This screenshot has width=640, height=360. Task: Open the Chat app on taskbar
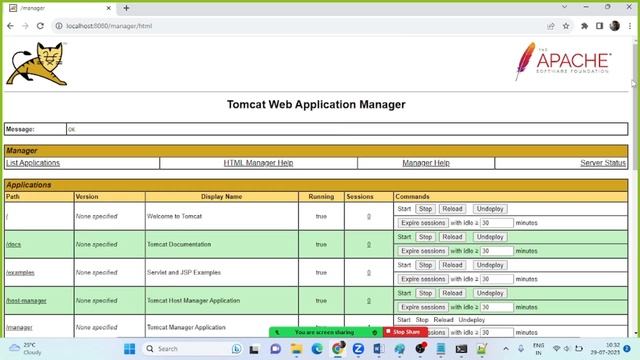(x=276, y=349)
